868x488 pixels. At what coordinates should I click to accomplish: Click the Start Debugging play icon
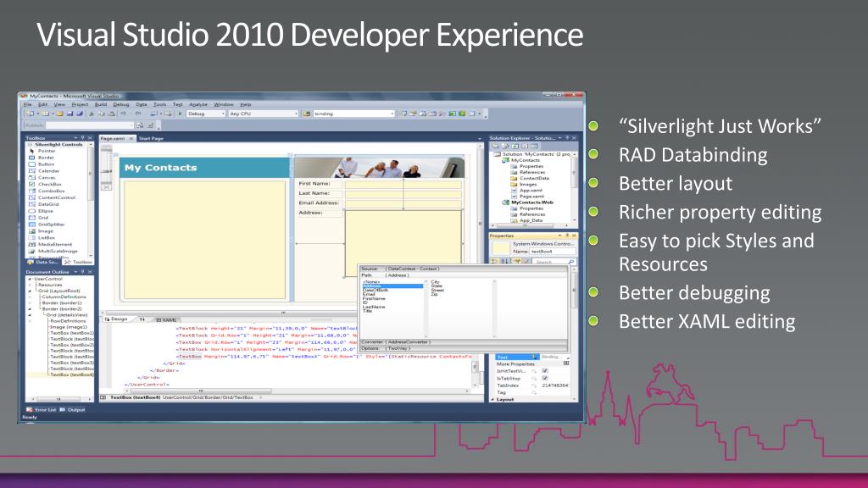click(x=180, y=114)
